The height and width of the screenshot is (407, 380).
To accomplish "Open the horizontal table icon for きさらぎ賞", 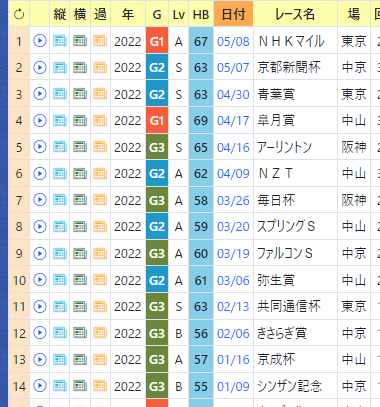I will (x=80, y=333).
